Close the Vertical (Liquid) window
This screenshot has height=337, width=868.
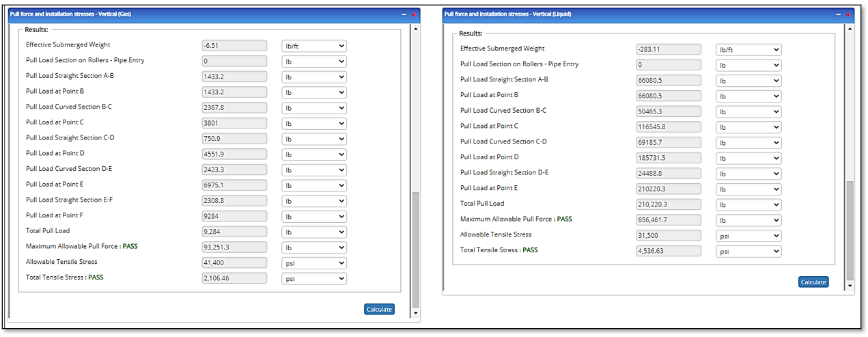click(848, 14)
